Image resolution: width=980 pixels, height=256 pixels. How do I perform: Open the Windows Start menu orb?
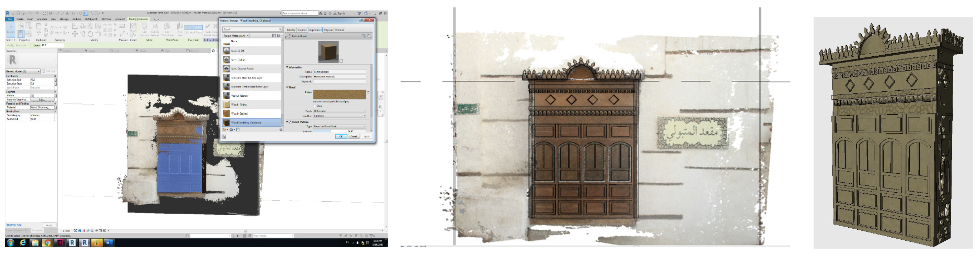[10, 243]
